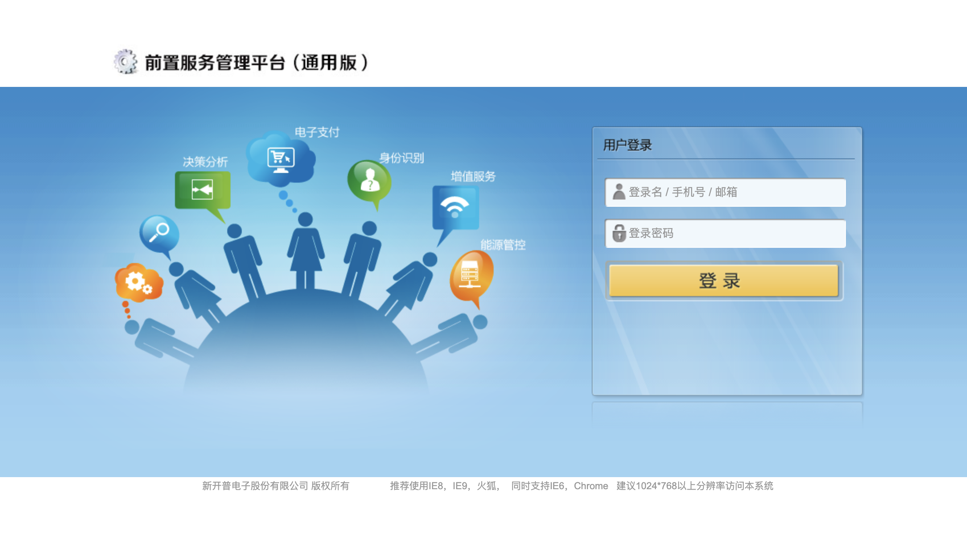Click the shopping cart electronic payment cloud icon
The width and height of the screenshot is (967, 560).
[x=281, y=160]
